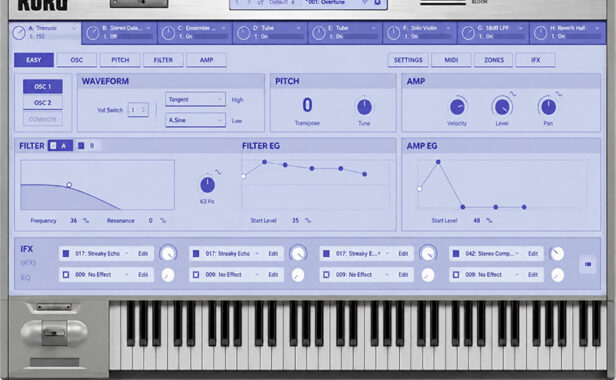The width and height of the screenshot is (616, 380).
Task: Switch to the EASY tab
Action: [x=34, y=60]
